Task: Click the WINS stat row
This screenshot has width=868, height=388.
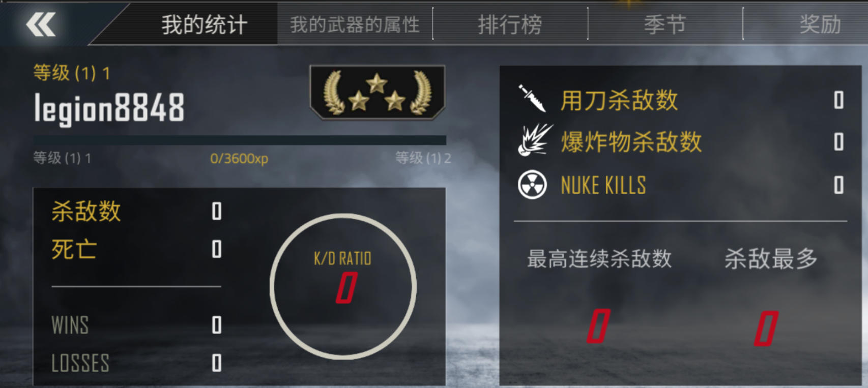Action: pyautogui.click(x=136, y=325)
